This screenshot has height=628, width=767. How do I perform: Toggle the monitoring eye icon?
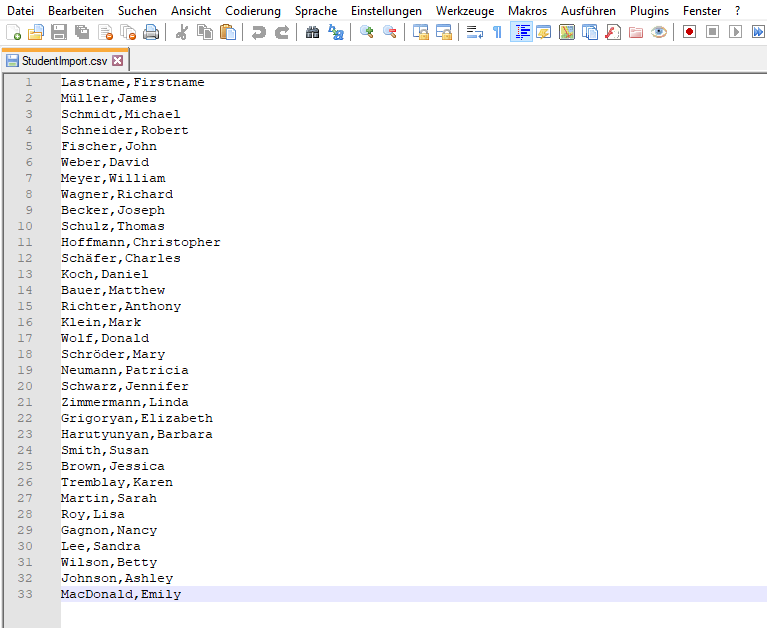pos(659,32)
